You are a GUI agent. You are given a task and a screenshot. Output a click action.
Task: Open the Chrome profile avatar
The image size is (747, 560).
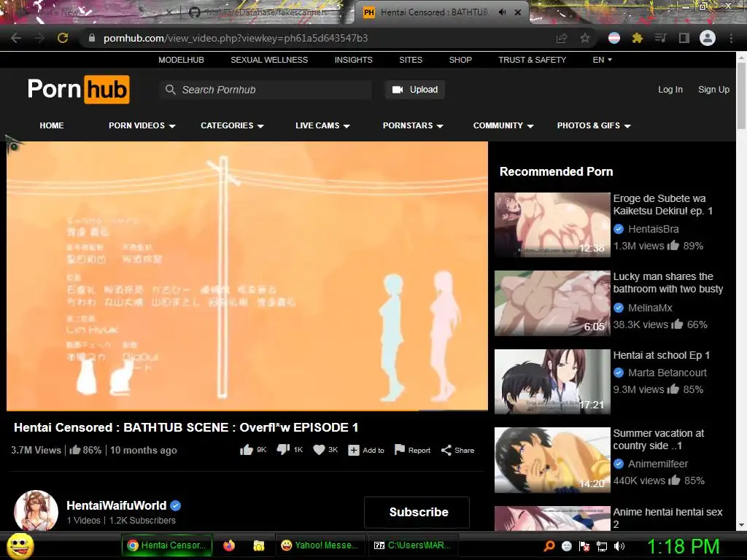coord(708,38)
